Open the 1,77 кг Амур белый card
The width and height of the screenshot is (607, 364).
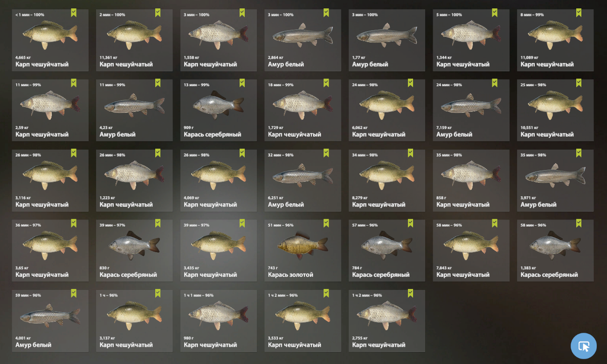pos(387,40)
